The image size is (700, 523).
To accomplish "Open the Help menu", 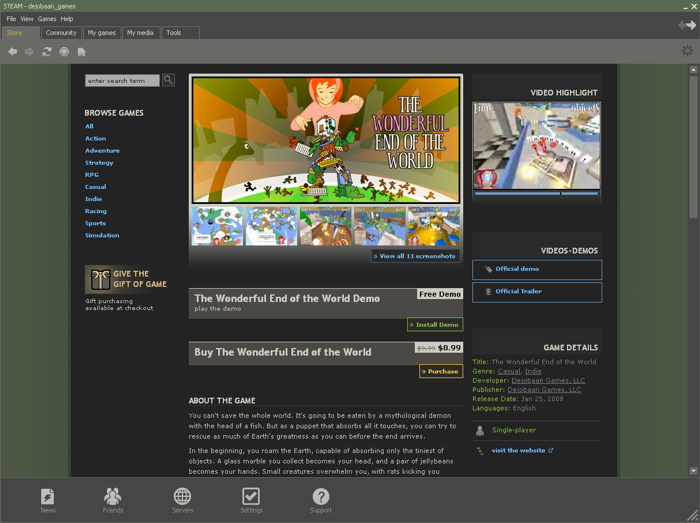I will [67, 19].
